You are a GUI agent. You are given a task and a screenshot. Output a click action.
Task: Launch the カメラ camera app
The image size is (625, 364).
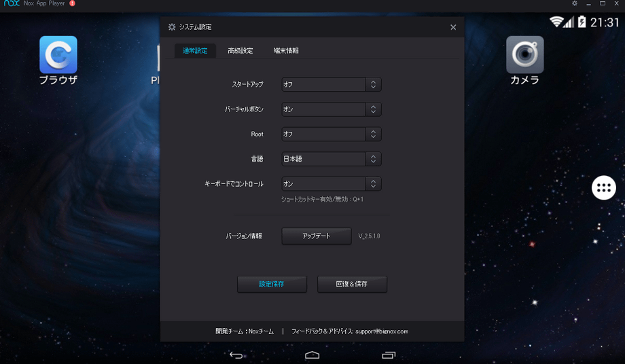click(x=524, y=55)
